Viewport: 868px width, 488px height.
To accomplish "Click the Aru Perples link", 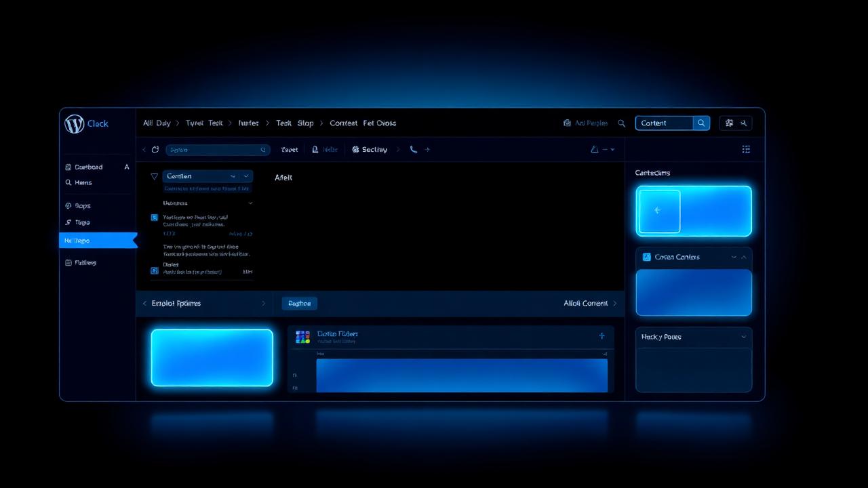I will click(591, 123).
